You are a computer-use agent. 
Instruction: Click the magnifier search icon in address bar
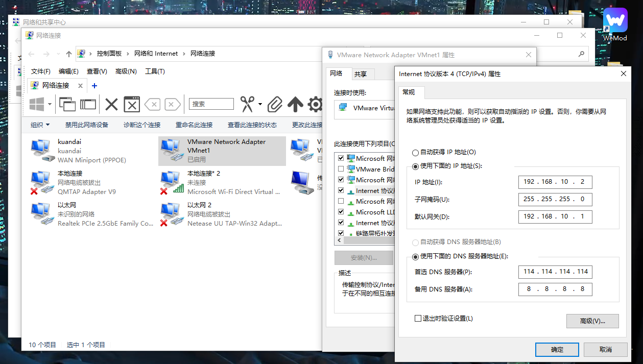click(x=581, y=54)
